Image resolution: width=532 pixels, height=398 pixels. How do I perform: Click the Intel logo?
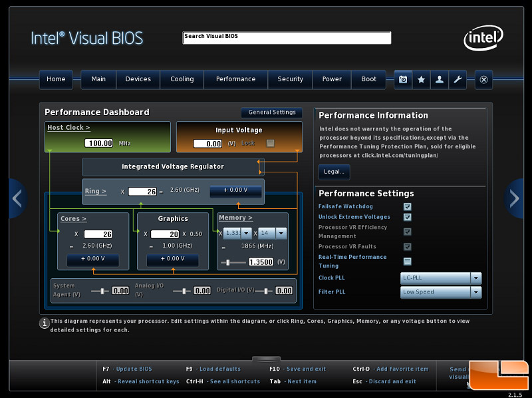pyautogui.click(x=483, y=38)
